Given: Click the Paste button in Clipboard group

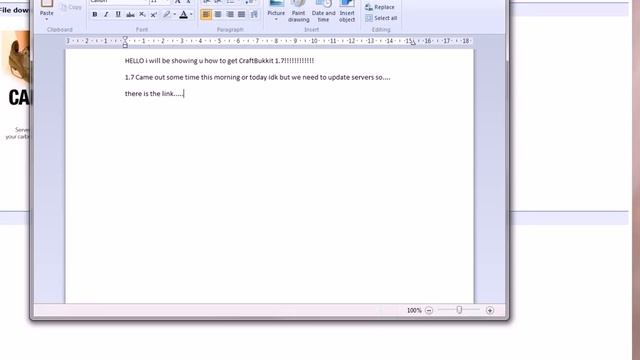Looking at the screenshot, I should (47, 7).
